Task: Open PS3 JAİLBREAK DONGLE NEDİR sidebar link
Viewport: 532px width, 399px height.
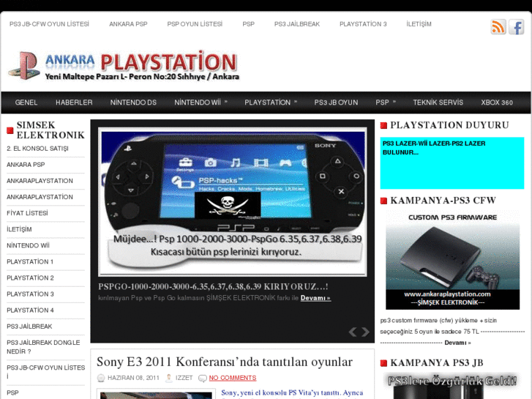Action: [x=43, y=347]
